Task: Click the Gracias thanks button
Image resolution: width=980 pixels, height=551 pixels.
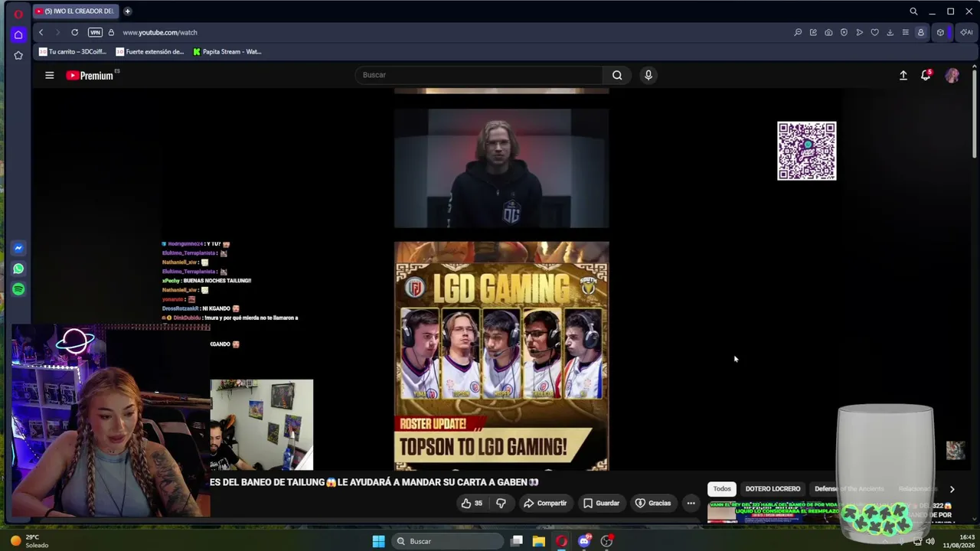Action: point(653,503)
